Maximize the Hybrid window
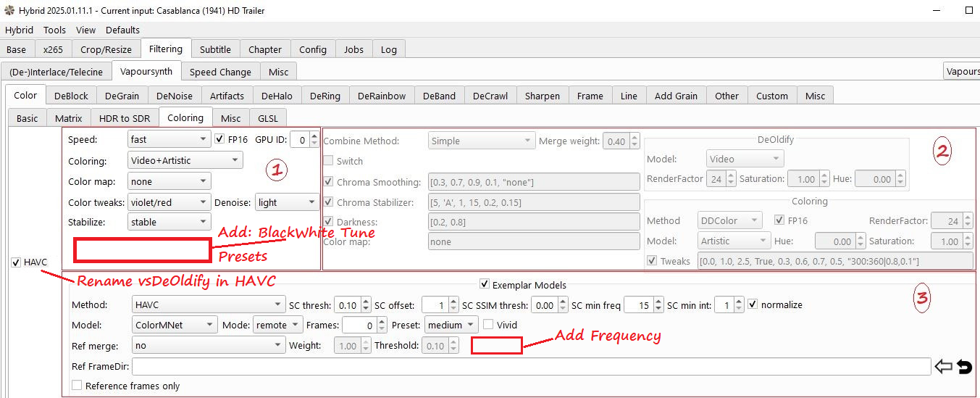The height and width of the screenshot is (398, 980). (x=969, y=11)
